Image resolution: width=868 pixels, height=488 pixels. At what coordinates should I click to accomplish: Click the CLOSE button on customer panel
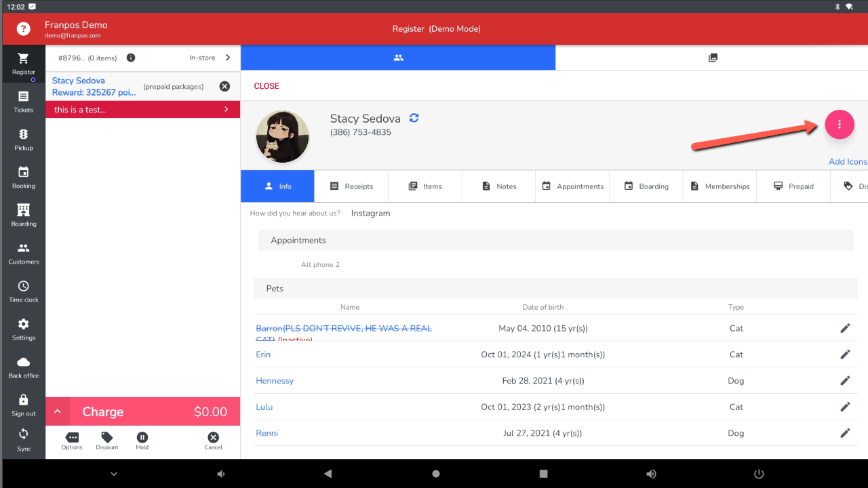tap(267, 86)
